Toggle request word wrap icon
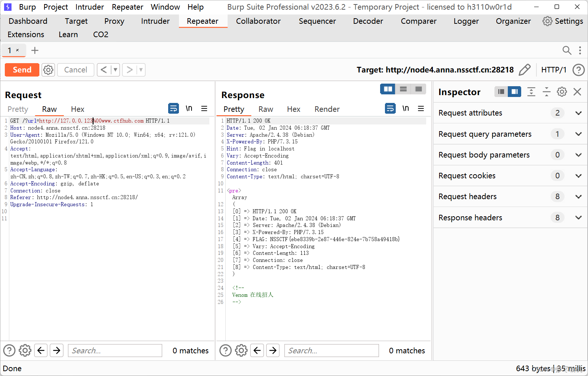Viewport: 588px width, 376px height. 173,108
